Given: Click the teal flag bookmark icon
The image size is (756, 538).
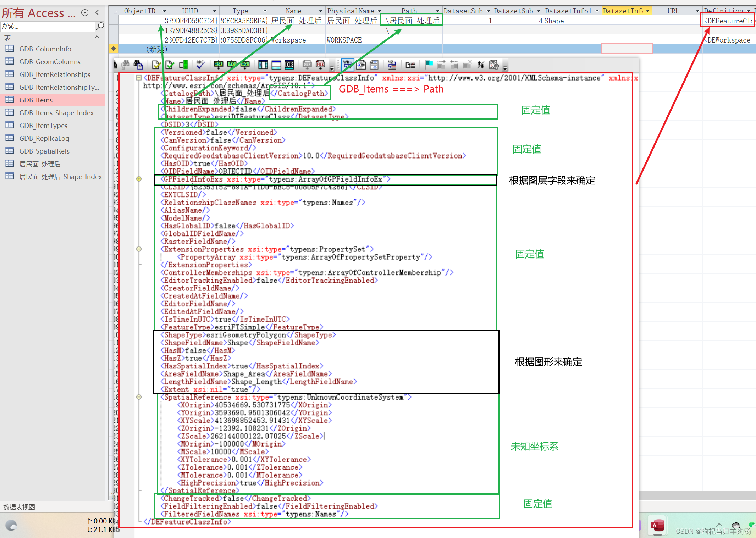Looking at the screenshot, I should 429,65.
